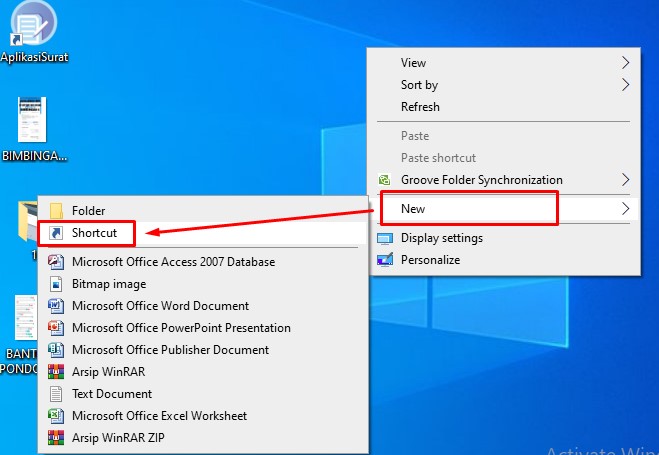Create a new Arsip WinRAR archive
The image size is (659, 455).
[x=203, y=372]
